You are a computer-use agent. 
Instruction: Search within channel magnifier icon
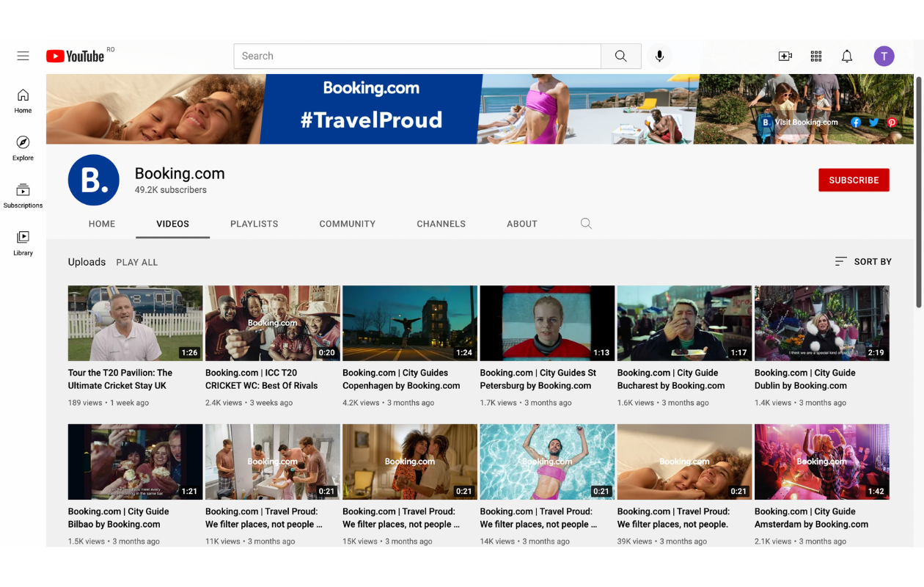click(586, 224)
